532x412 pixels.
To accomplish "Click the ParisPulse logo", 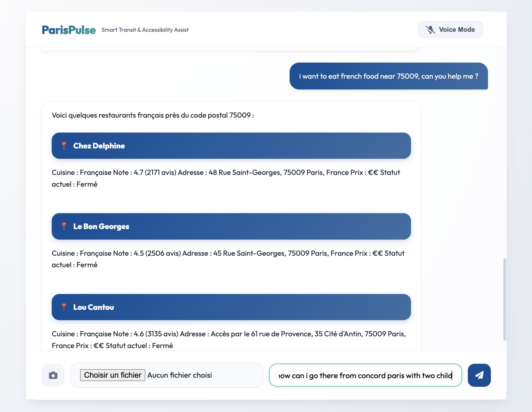I will point(69,30).
